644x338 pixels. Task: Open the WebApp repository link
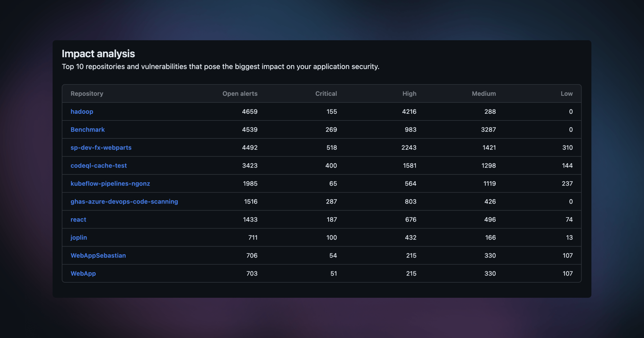[x=83, y=273]
